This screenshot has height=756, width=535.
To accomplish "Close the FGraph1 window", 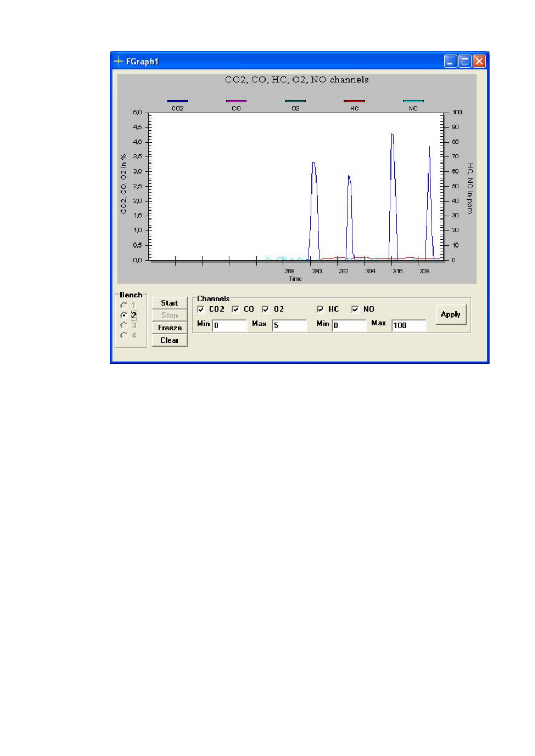I will 479,61.
